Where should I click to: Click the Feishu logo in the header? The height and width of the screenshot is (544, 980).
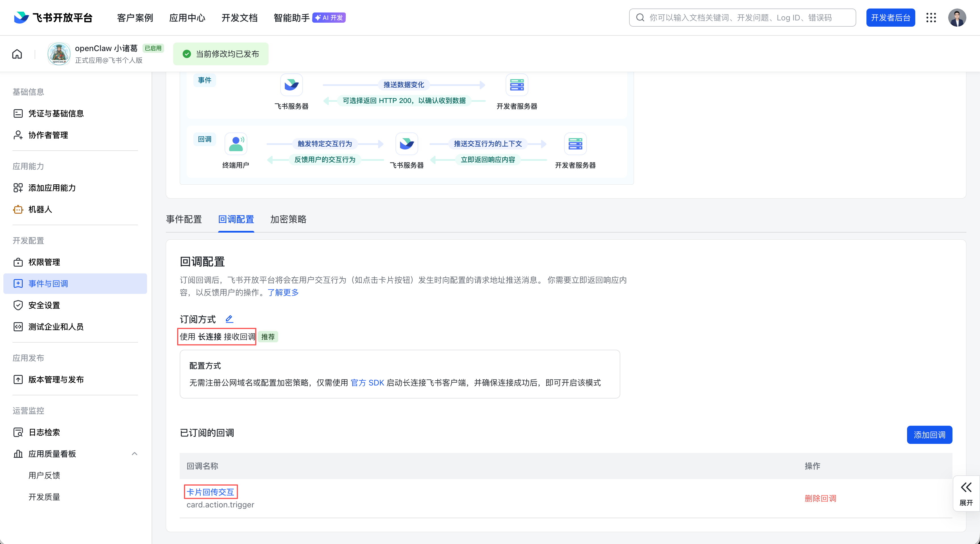click(21, 18)
